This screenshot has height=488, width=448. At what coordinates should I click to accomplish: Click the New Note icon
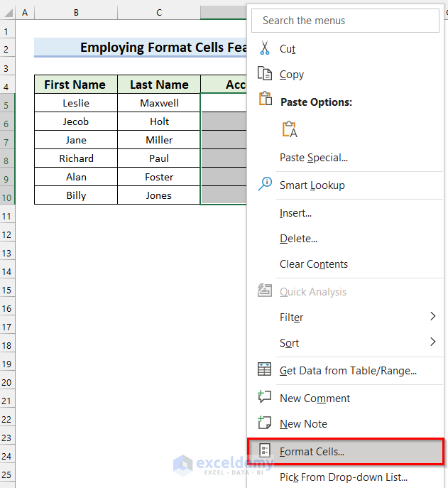(x=265, y=423)
